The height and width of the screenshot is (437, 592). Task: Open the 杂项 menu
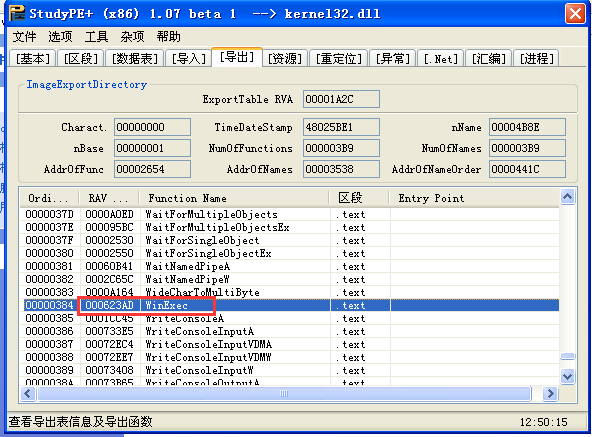[132, 37]
